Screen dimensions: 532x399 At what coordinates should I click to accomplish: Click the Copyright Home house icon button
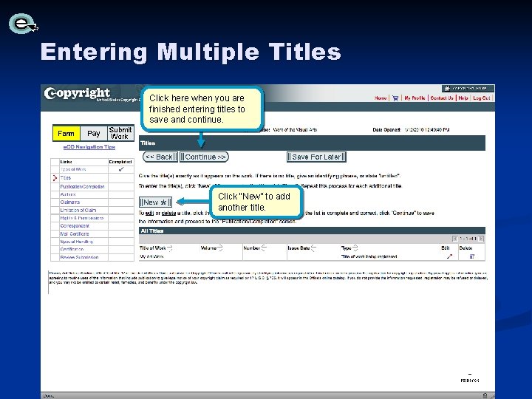click(468, 88)
